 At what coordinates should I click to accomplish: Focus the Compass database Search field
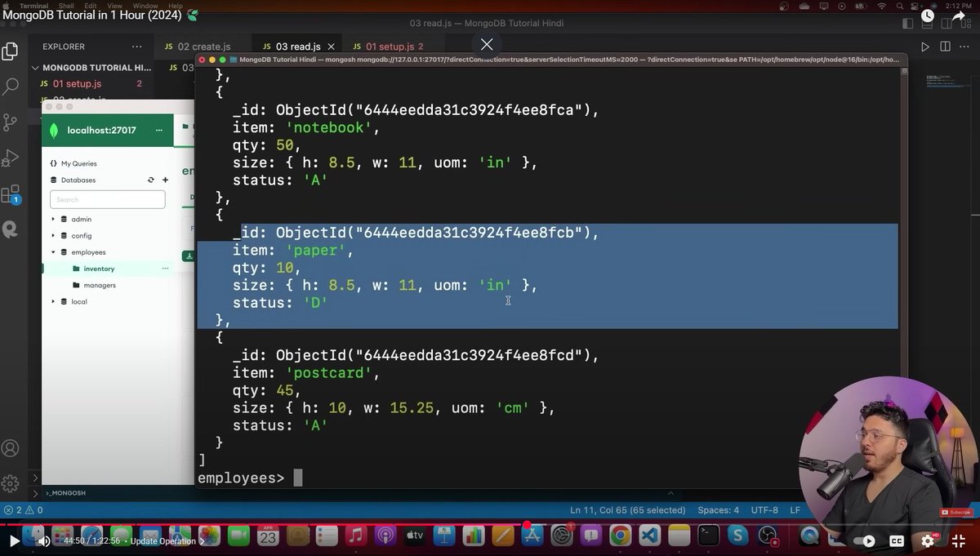coord(108,199)
